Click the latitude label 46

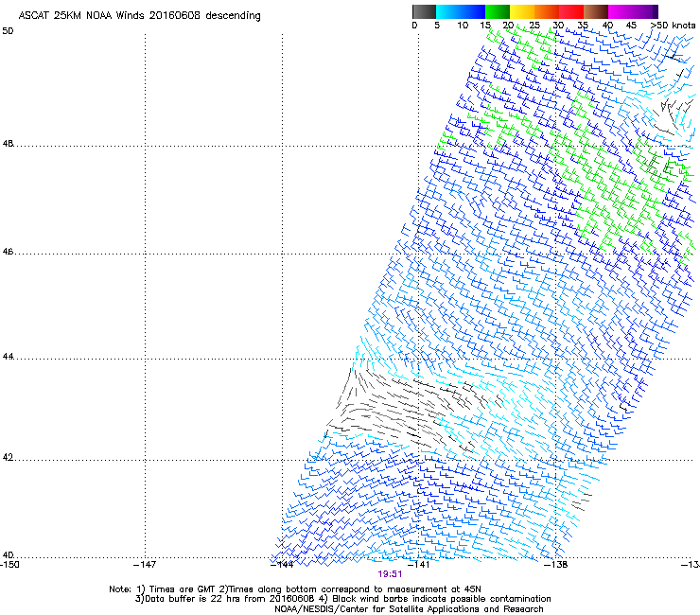click(8, 252)
